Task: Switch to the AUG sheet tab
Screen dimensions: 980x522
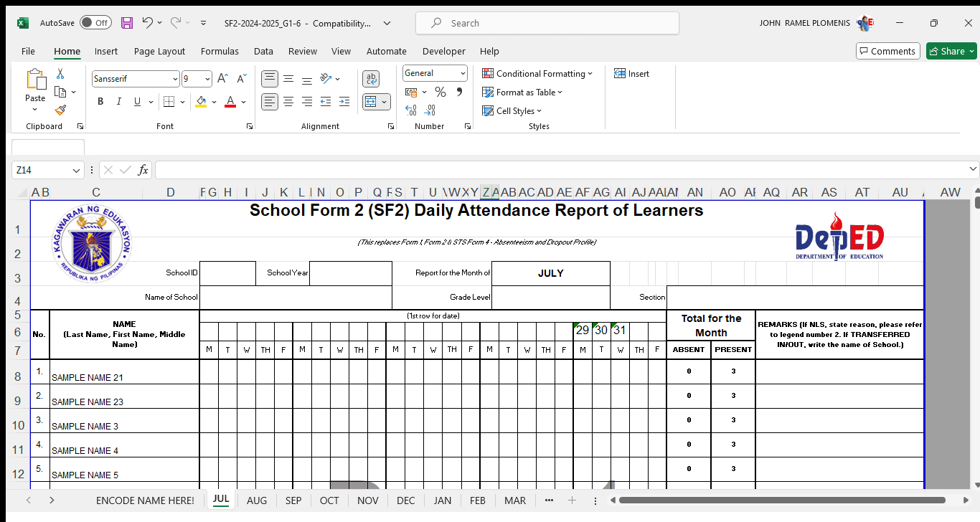Action: click(257, 500)
